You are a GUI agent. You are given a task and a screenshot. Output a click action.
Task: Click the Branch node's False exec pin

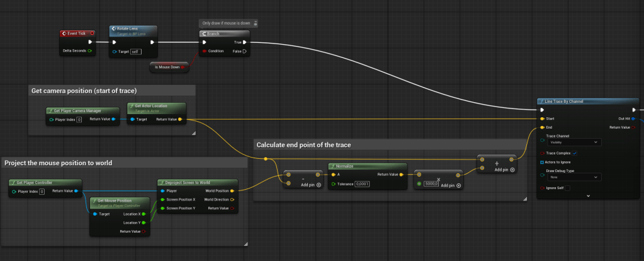[244, 51]
